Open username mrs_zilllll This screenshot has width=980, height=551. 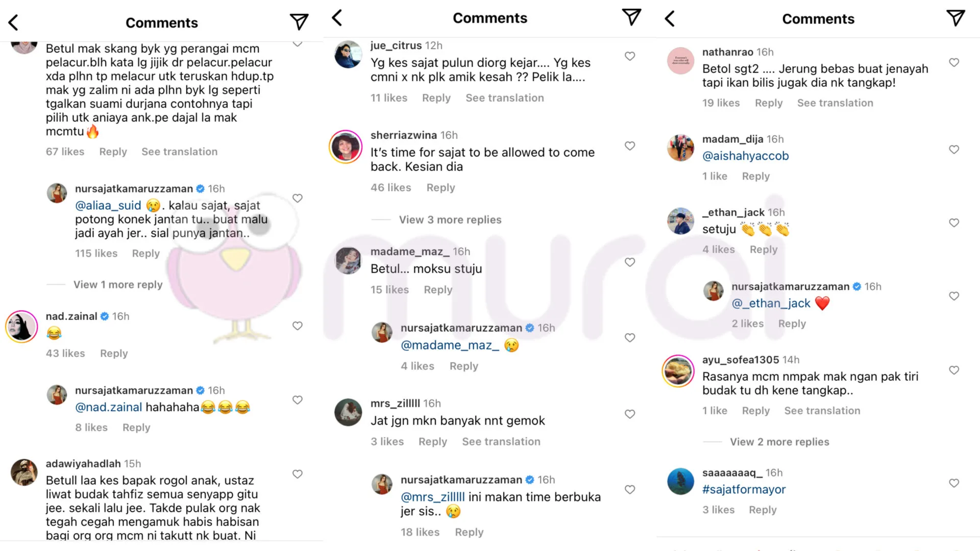coord(395,404)
